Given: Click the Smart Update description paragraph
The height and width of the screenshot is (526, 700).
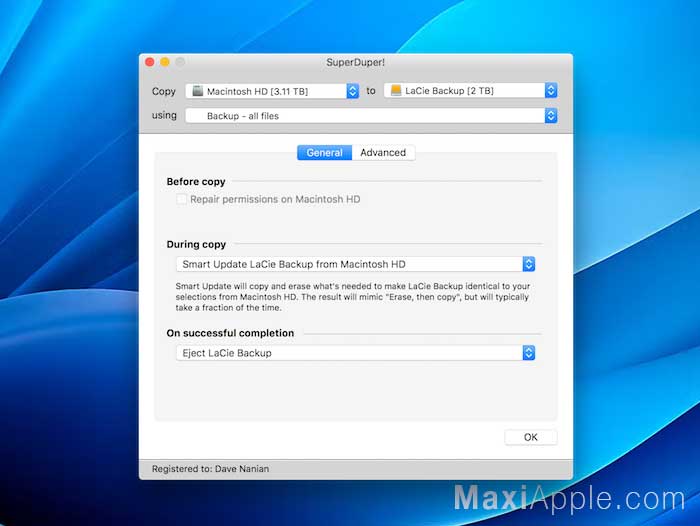Looking at the screenshot, I should pyautogui.click(x=353, y=297).
